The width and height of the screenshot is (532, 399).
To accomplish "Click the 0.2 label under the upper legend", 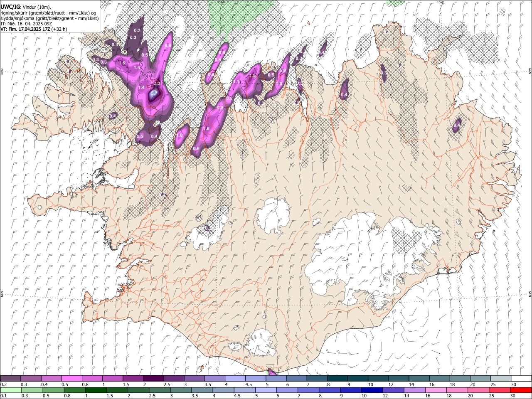I will coord(3,384).
